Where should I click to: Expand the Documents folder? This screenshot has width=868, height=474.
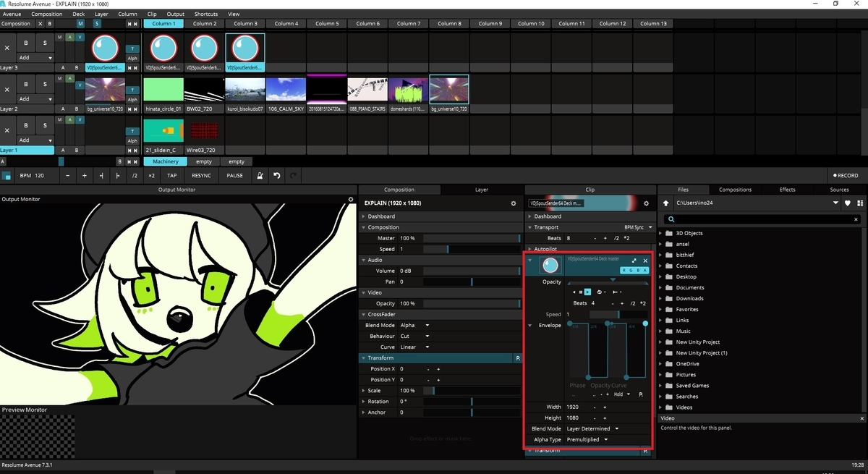[x=662, y=287]
